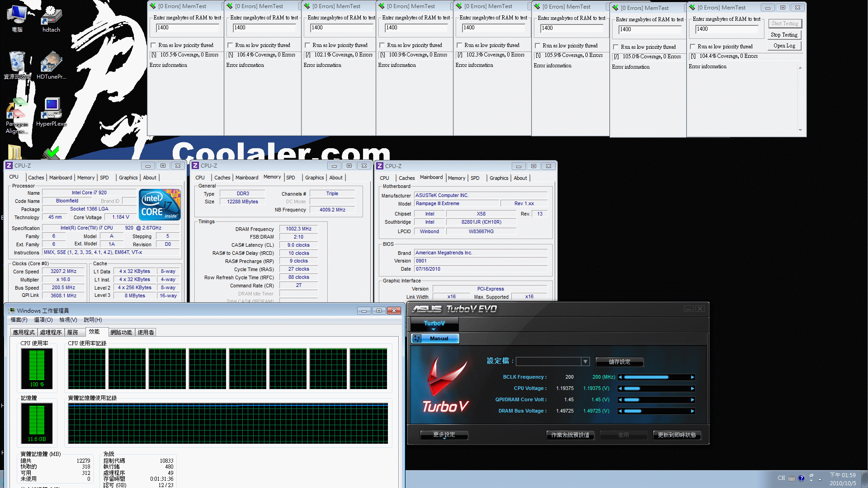The image size is (868, 488).
Task: Click the Manual mode icon in TurboV
Action: click(x=417, y=338)
